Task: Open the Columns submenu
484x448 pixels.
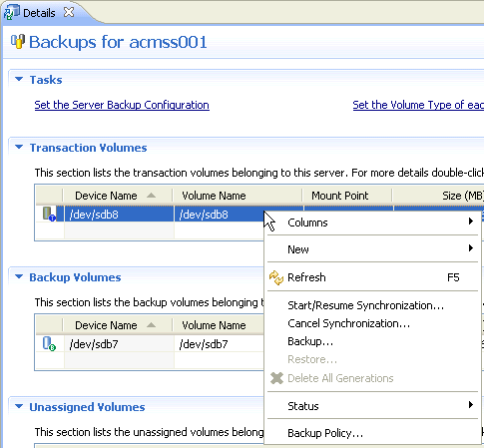Action: (x=372, y=223)
